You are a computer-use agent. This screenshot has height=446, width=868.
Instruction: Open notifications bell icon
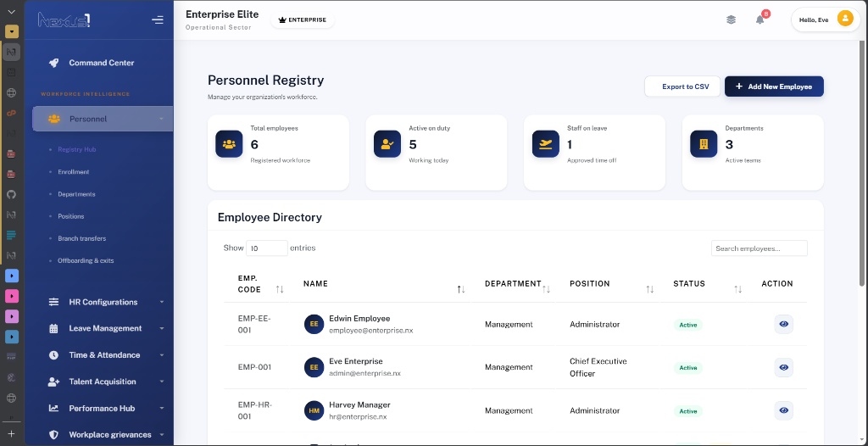[x=760, y=20]
